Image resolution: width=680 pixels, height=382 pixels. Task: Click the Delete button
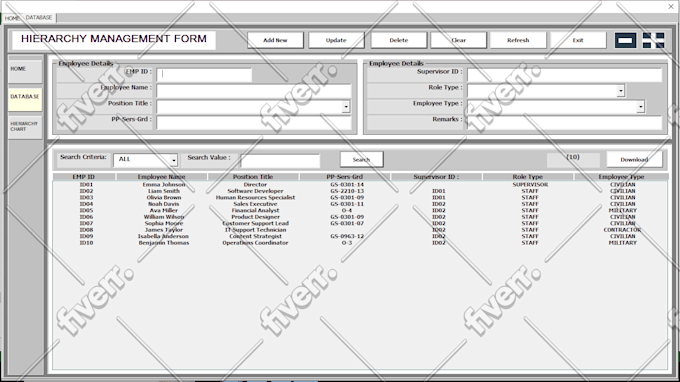[399, 40]
